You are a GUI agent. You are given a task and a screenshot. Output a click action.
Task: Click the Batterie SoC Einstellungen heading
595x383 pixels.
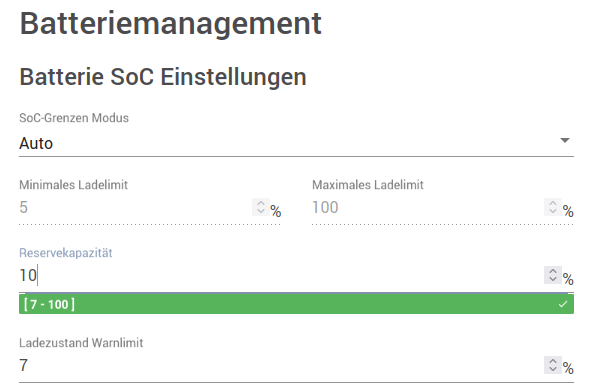(163, 77)
